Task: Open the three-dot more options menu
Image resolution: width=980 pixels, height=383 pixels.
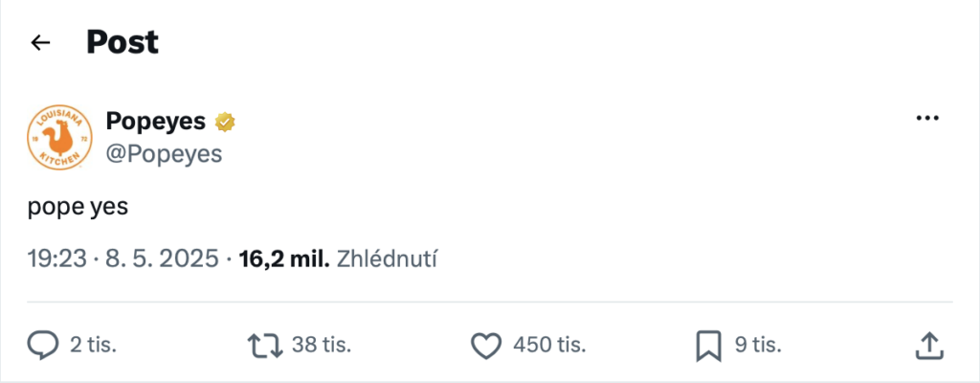Action: (927, 119)
